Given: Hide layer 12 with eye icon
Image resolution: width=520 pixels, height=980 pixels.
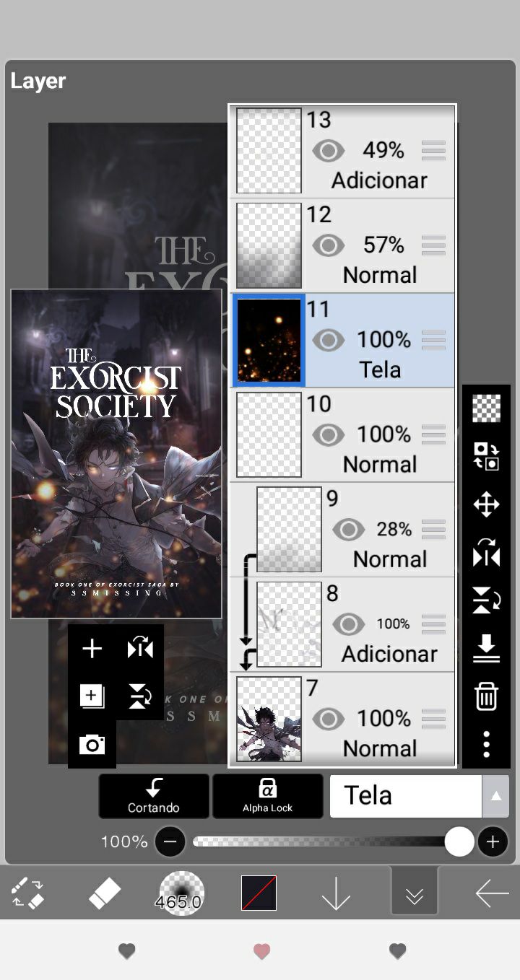Looking at the screenshot, I should [x=329, y=245].
